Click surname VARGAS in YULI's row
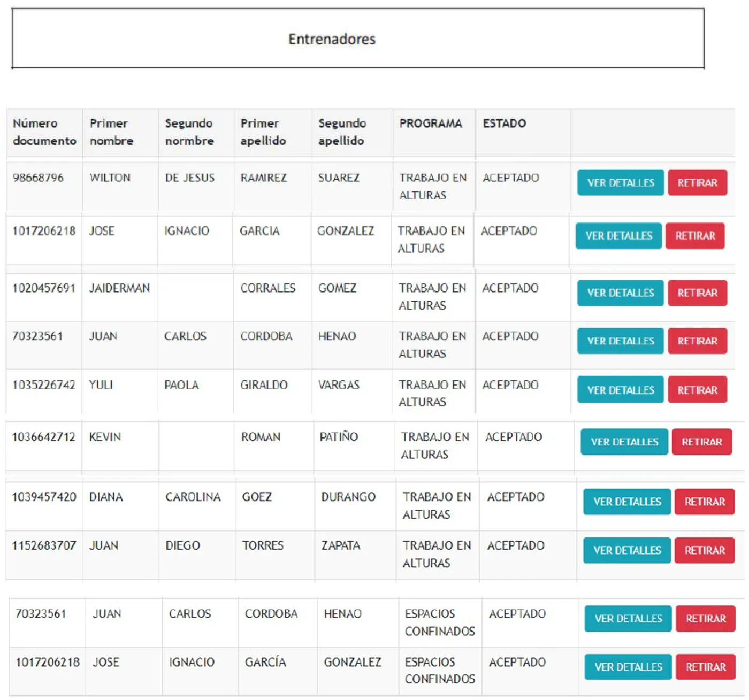 click(339, 385)
